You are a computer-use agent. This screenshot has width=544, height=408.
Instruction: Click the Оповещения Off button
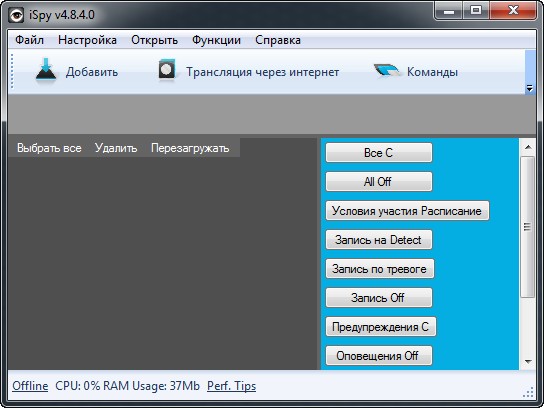pyautogui.click(x=379, y=356)
